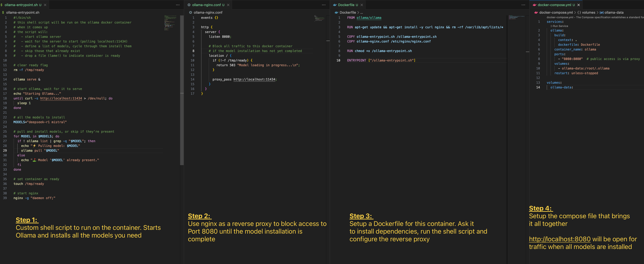Close the Dockerfile tab
Image resolution: width=644 pixels, height=264 pixels.
click(x=361, y=5)
